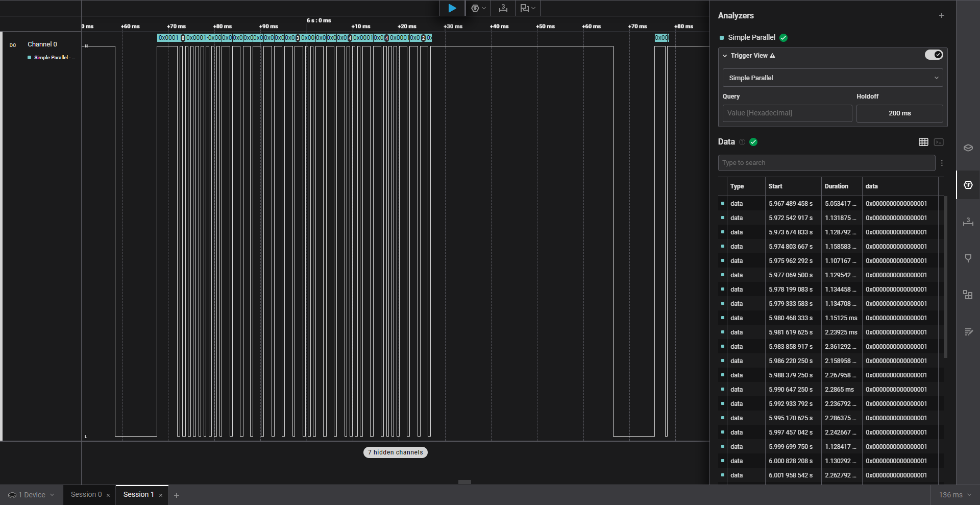Click the timing marker tool in top toolbar
This screenshot has height=505, width=980.
click(x=503, y=8)
